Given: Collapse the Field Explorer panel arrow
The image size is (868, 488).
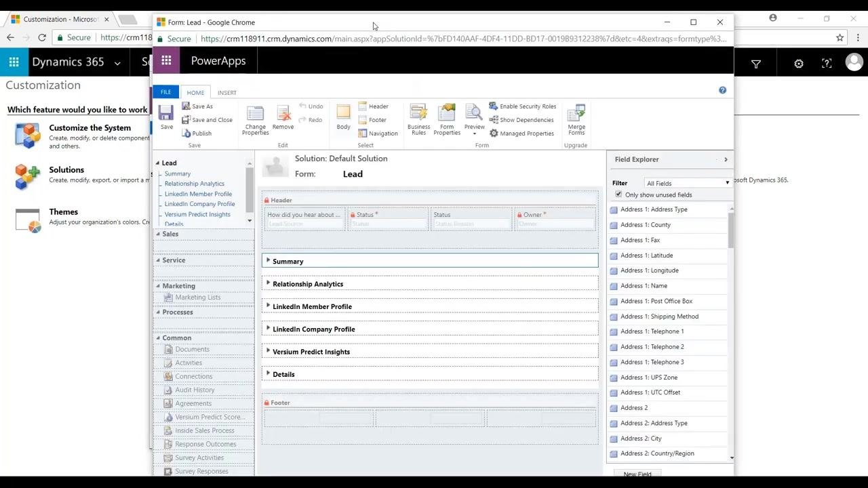Looking at the screenshot, I should click(x=726, y=159).
